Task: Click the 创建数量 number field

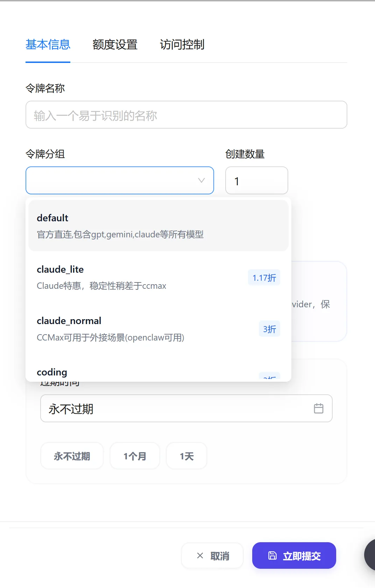Action: 256,180
